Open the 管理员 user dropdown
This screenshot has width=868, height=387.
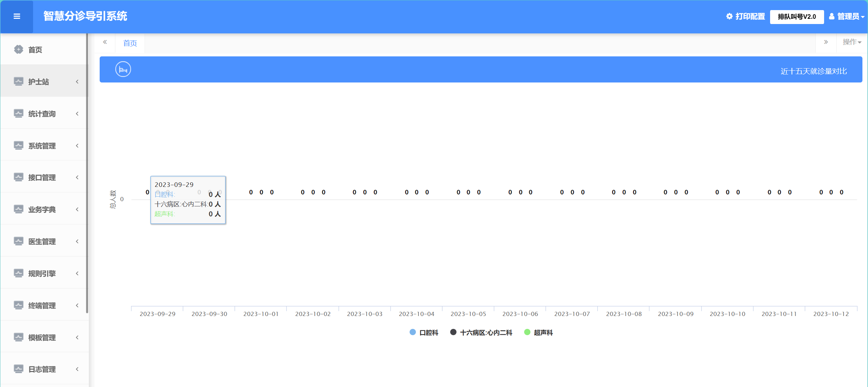[847, 16]
